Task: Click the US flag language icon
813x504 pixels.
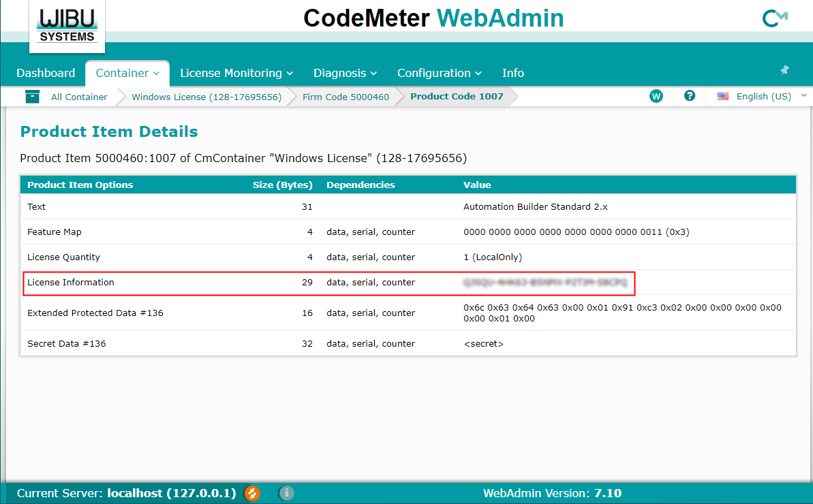Action: (x=723, y=96)
